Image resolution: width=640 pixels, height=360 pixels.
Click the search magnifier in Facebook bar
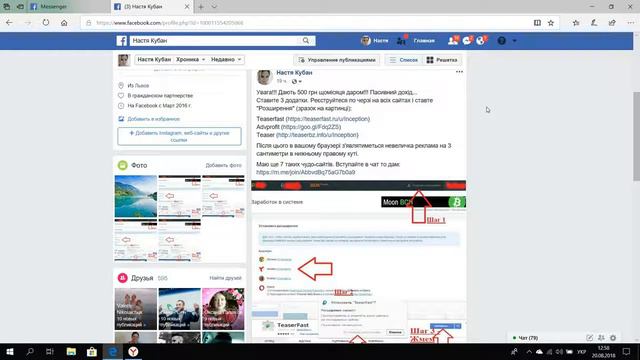(x=306, y=40)
